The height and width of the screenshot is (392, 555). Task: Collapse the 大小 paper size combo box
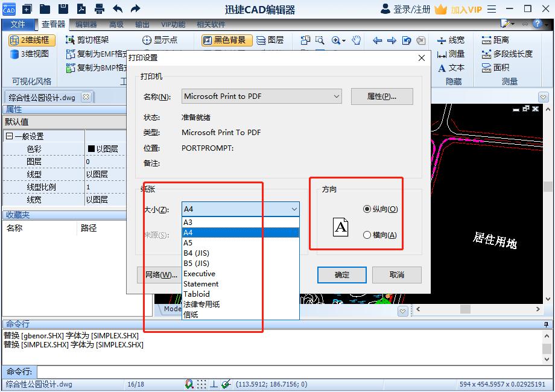tap(294, 209)
